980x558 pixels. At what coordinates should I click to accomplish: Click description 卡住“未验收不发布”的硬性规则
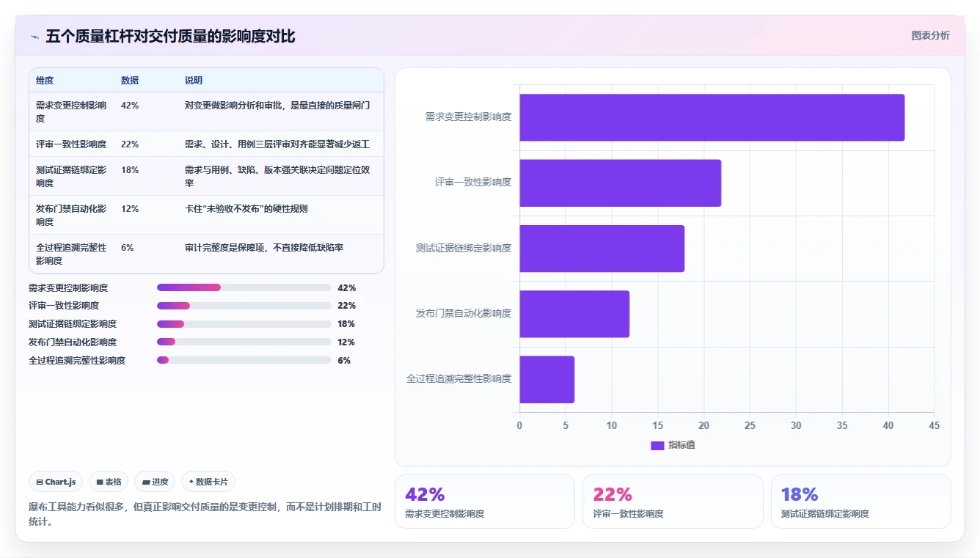(246, 209)
